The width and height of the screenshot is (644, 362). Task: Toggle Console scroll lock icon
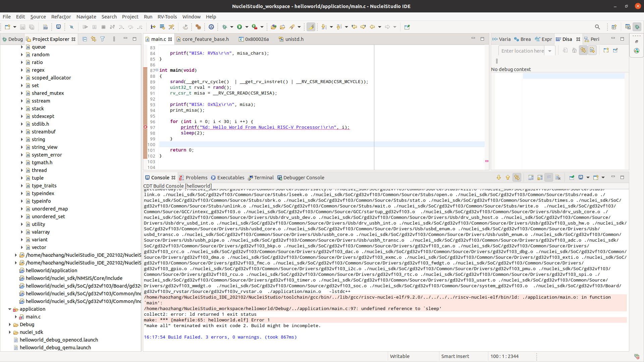pyautogui.click(x=540, y=178)
